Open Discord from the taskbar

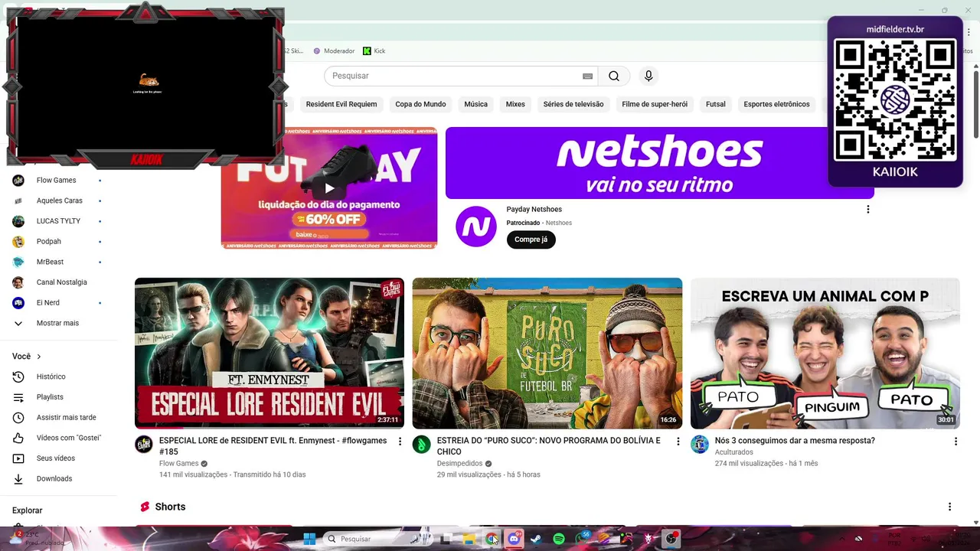(x=514, y=539)
